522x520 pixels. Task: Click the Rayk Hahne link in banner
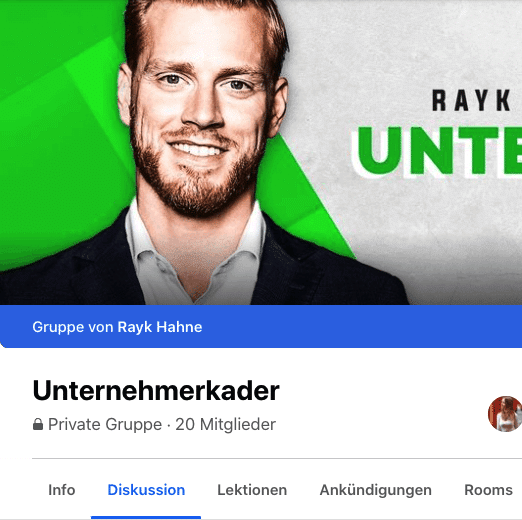pyautogui.click(x=160, y=327)
